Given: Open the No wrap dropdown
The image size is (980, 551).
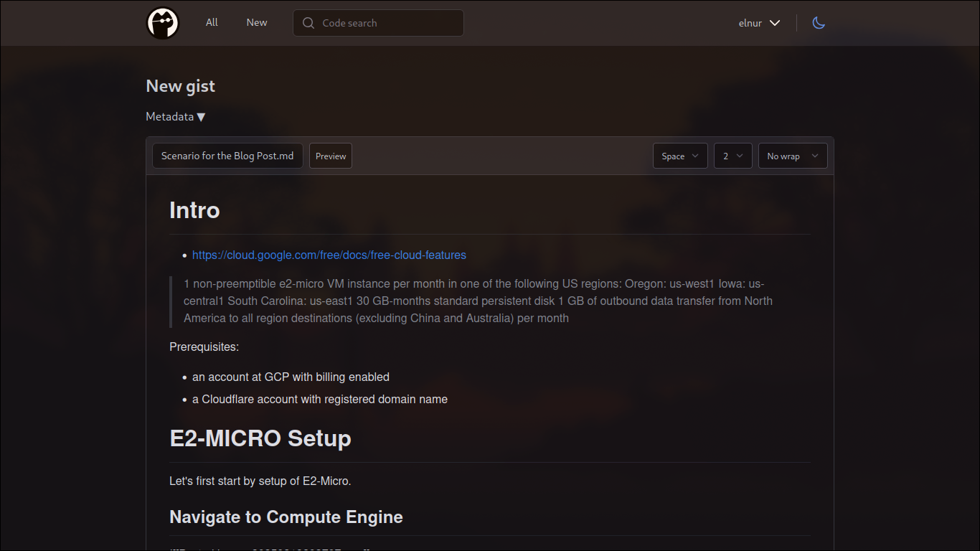Looking at the screenshot, I should (x=792, y=156).
